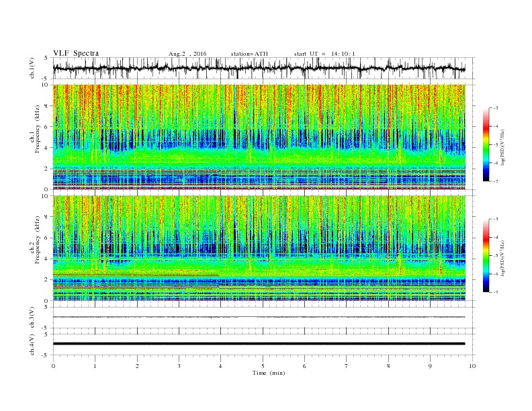
Task: Click the "2" kHz tick of ch.1 spectrogram
Action: tap(47, 169)
